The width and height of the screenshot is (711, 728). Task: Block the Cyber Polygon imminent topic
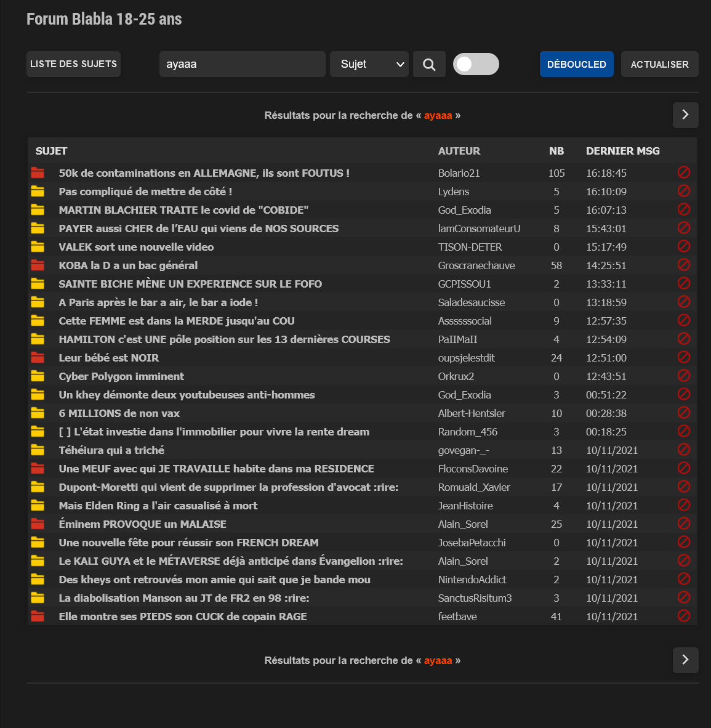tap(684, 376)
